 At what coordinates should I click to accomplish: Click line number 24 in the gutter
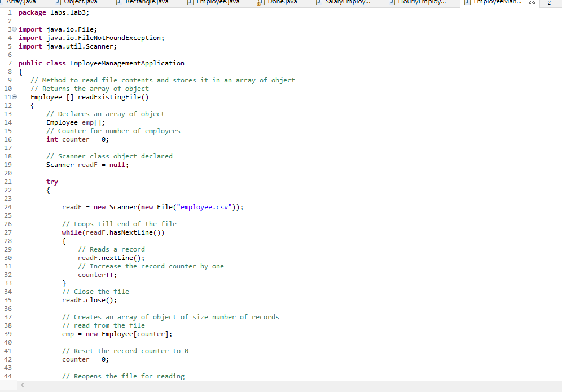pos(8,207)
